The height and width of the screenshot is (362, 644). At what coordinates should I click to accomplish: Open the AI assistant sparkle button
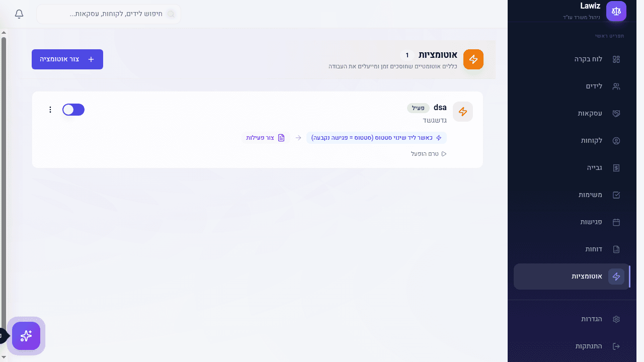pyautogui.click(x=26, y=336)
